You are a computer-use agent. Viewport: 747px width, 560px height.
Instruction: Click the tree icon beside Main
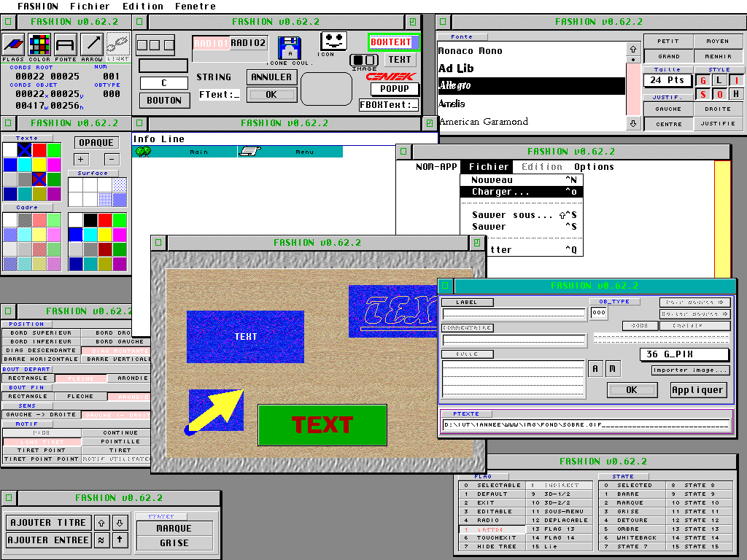(144, 152)
